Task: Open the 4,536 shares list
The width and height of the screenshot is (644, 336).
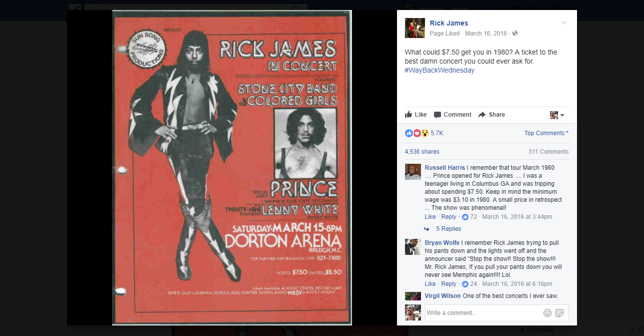Action: [422, 152]
